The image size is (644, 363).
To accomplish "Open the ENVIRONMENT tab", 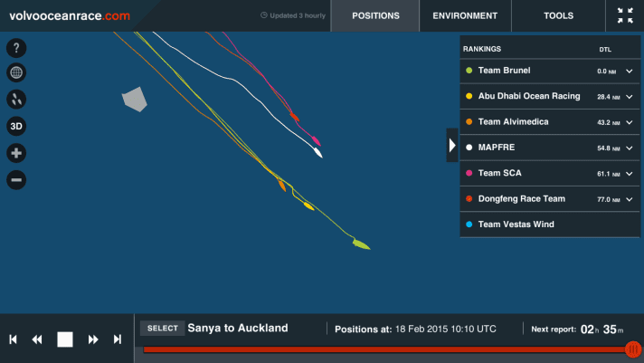I will 465,15.
